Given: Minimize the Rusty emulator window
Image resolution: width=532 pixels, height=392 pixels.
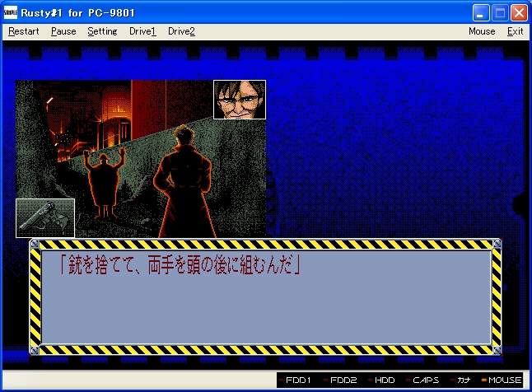Looking at the screenshot, I should [x=481, y=13].
